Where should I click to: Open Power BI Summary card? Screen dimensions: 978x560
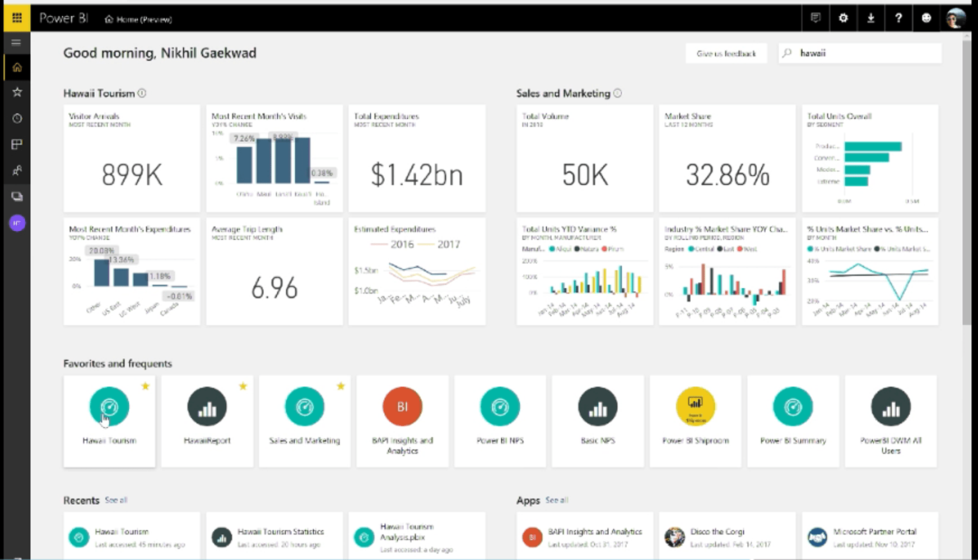click(x=793, y=421)
